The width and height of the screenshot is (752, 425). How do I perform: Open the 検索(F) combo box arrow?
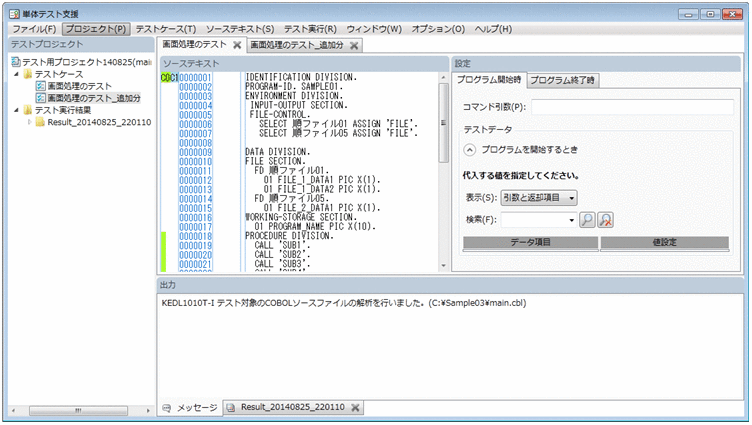(572, 220)
